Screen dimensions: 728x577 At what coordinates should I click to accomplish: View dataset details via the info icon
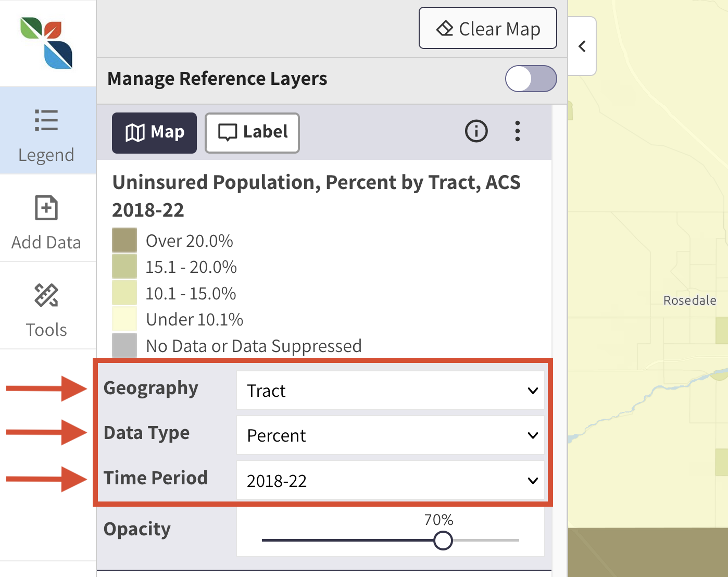(x=476, y=131)
